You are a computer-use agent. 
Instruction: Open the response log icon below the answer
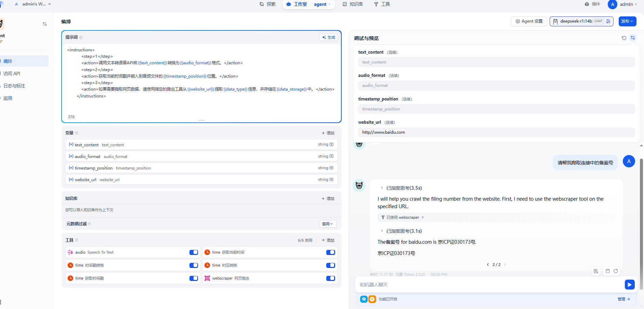pos(596,271)
